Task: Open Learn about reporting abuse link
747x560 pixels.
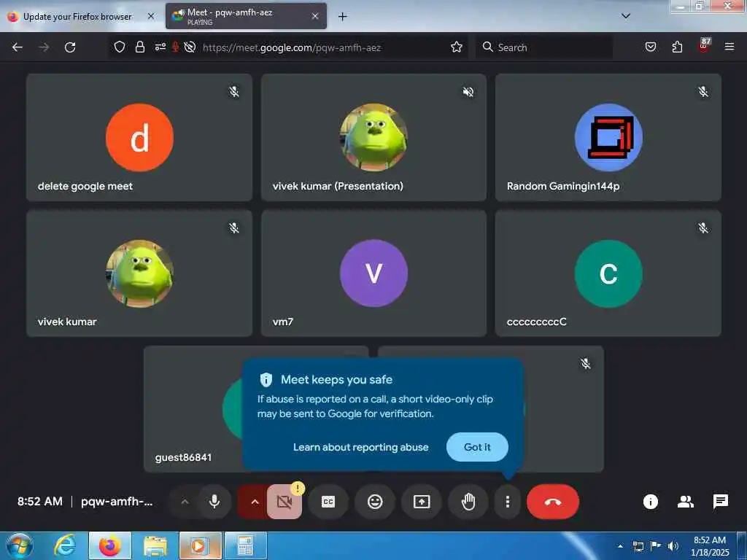Action: point(360,447)
